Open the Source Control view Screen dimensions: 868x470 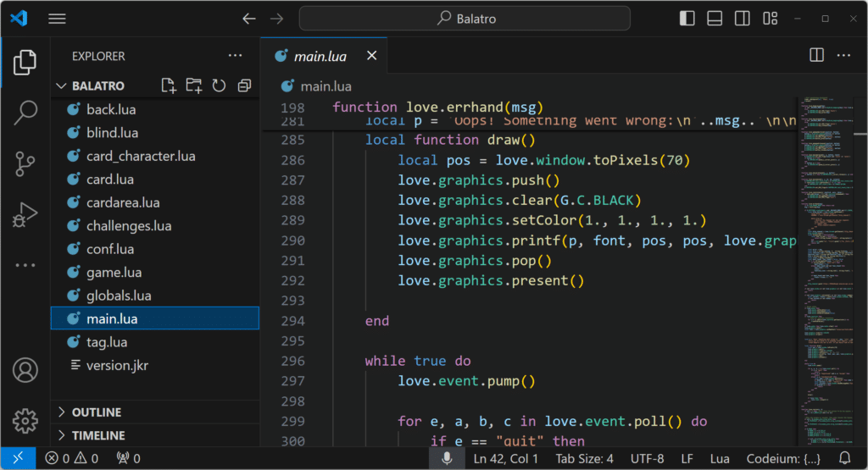25,163
